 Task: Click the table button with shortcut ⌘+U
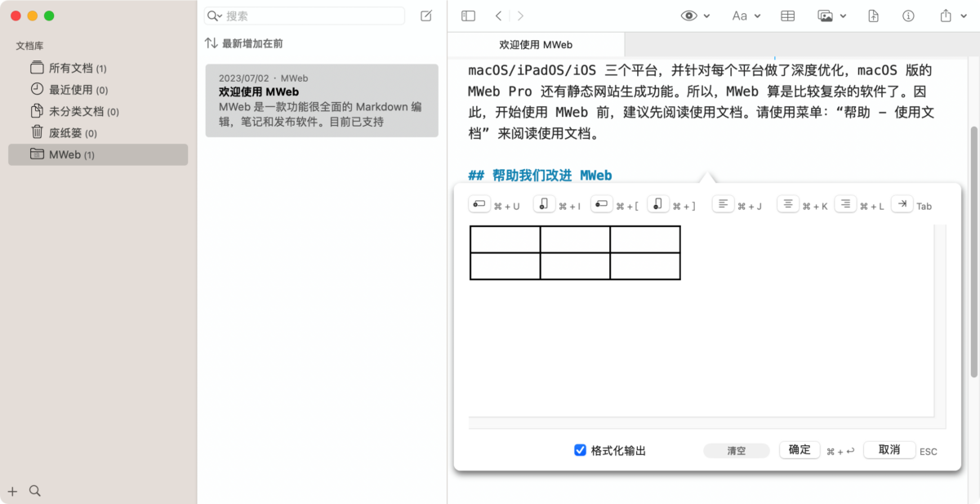coord(479,204)
